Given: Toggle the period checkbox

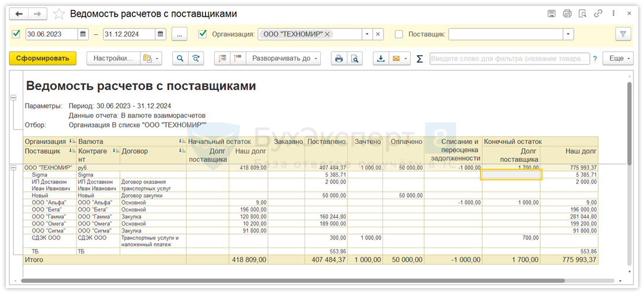Looking at the screenshot, I should point(16,34).
